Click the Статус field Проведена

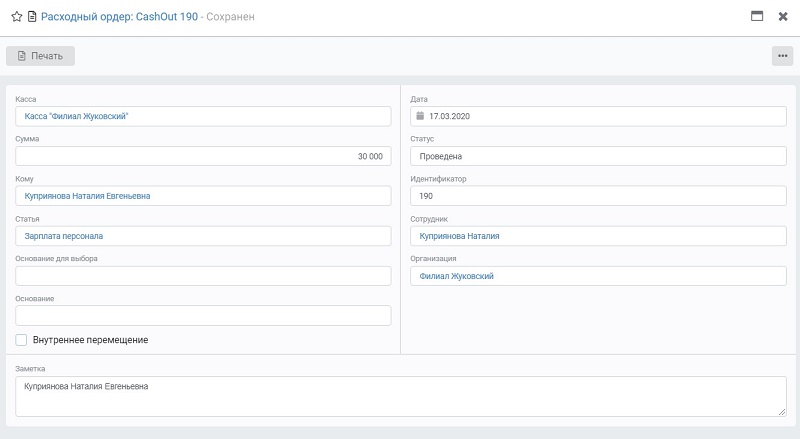pyautogui.click(x=598, y=156)
